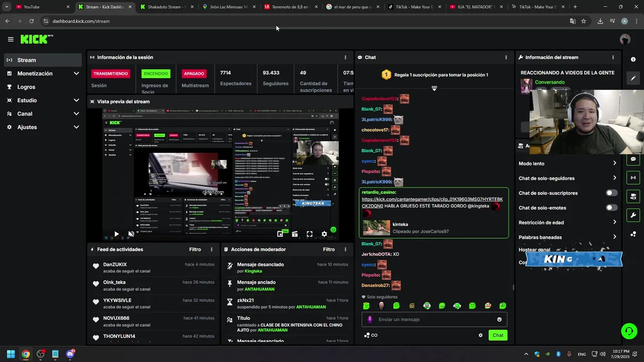Switch to Shakadoto Stream browser tab
644x362 pixels.
pos(168,7)
